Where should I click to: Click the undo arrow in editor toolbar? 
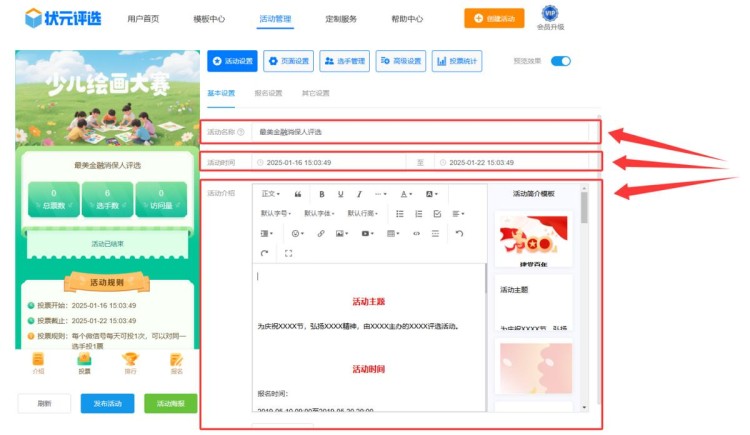point(459,233)
